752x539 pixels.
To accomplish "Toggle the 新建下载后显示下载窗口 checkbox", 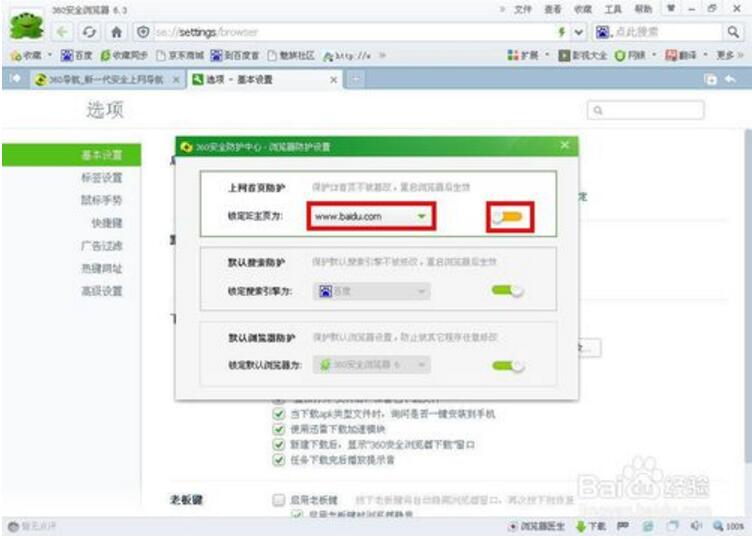I will click(278, 445).
